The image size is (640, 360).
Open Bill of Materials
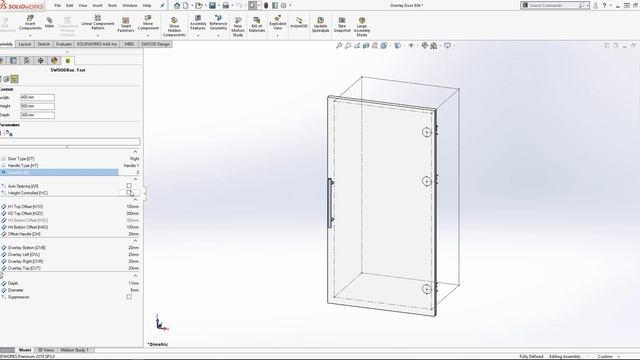257,25
